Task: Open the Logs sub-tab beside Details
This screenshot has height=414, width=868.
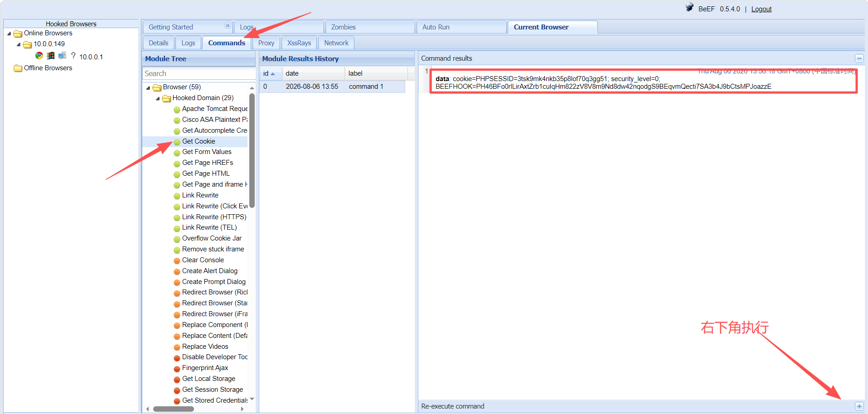Action: (188, 43)
